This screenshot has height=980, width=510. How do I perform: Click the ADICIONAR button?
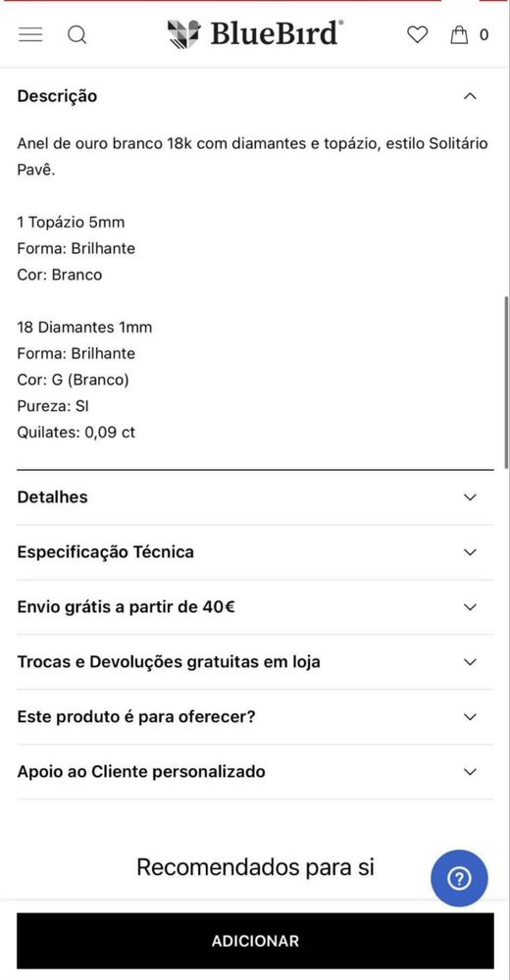click(x=255, y=941)
